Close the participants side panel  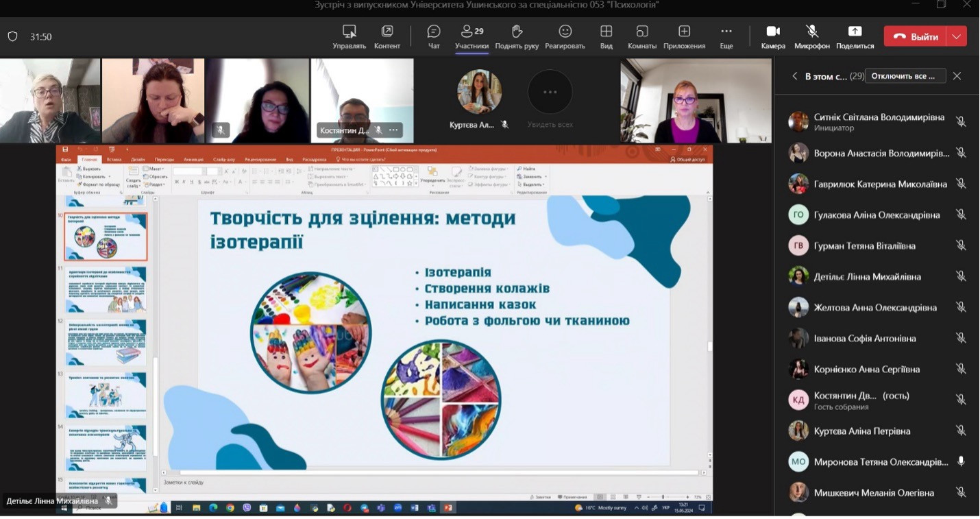[x=957, y=76]
